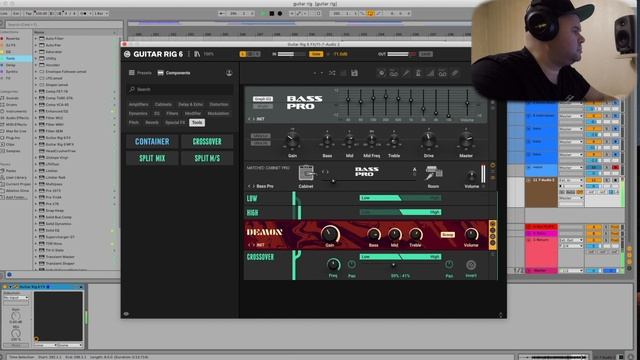Toggle the Graph EQ button on Bass Pro

pyautogui.click(x=262, y=99)
